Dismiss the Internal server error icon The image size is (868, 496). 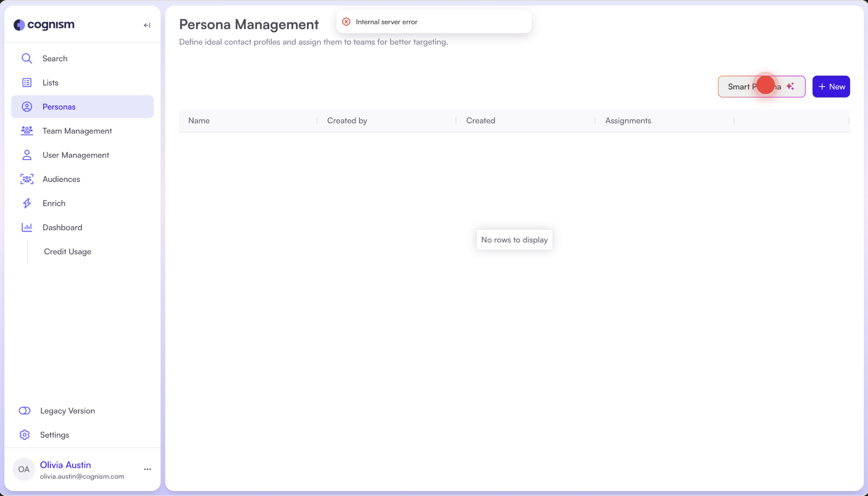pyautogui.click(x=346, y=22)
